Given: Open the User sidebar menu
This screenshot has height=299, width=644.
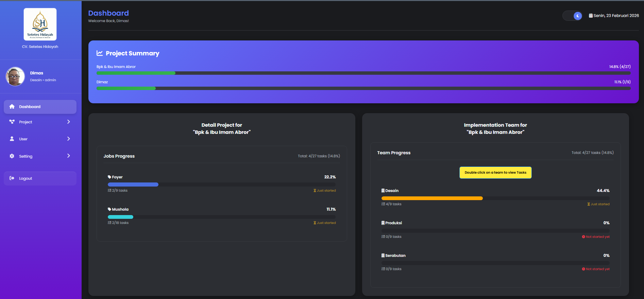Looking at the screenshot, I should pyautogui.click(x=40, y=139).
